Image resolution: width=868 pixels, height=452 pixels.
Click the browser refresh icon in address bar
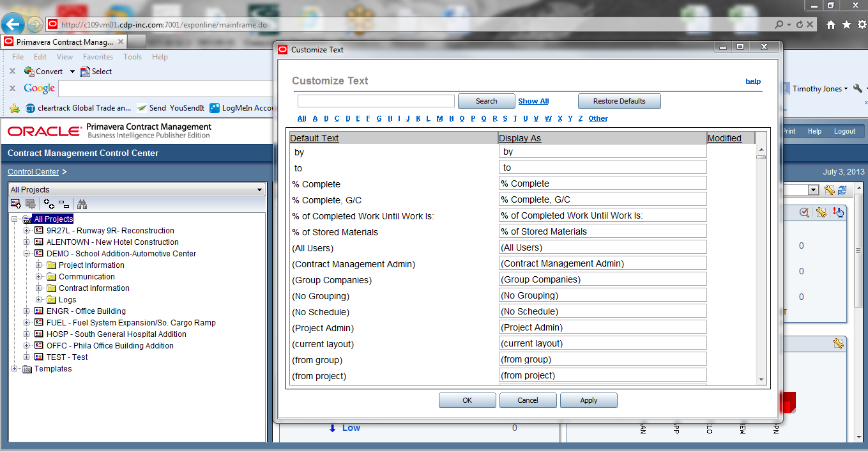click(799, 24)
